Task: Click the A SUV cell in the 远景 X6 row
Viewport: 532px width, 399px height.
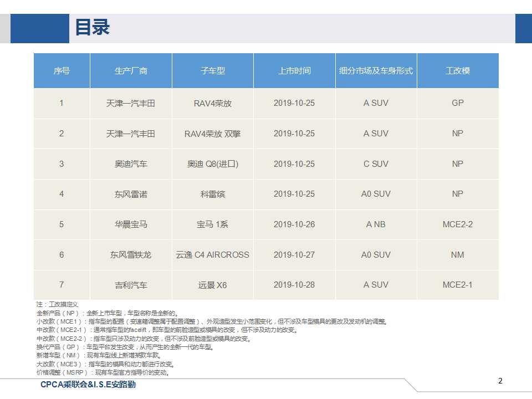Action: click(376, 285)
